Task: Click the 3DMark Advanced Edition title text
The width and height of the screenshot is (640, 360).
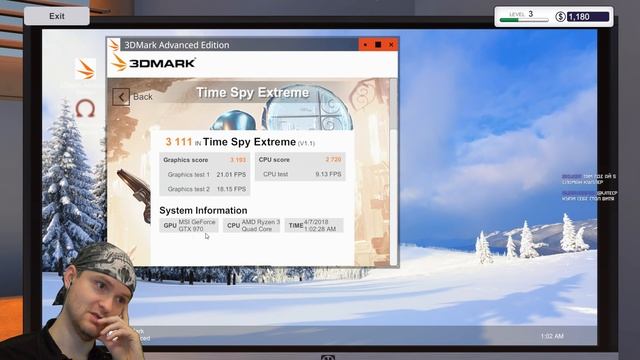Action: click(x=177, y=45)
